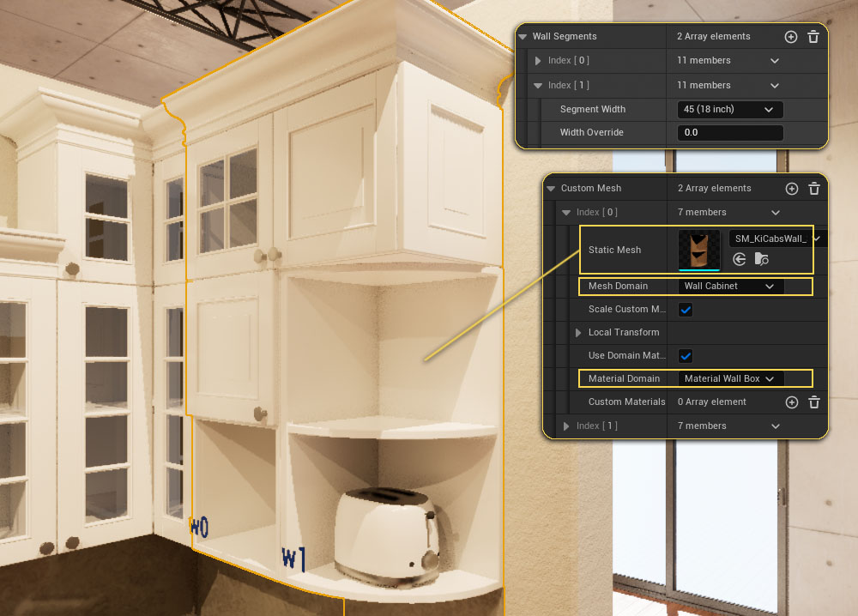This screenshot has width=858, height=616.
Task: Open the Mesh Domain Wall Cabinet dropdown
Action: point(729,287)
